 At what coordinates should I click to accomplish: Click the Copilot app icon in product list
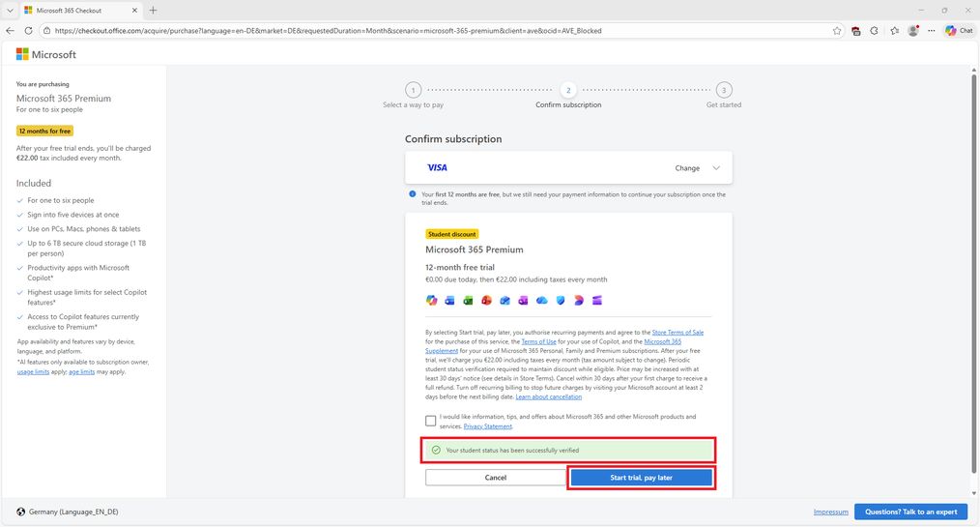click(x=431, y=301)
